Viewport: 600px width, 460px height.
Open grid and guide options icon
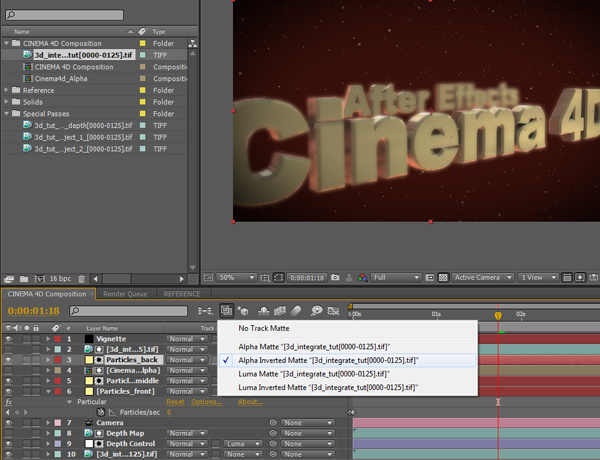pyautogui.click(x=264, y=277)
